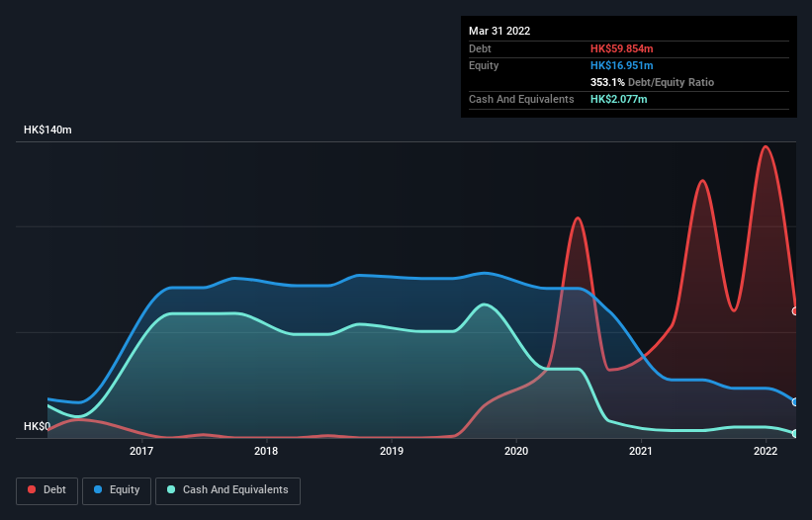Click the red Debt legend dot
The width and height of the screenshot is (812, 520).
32,489
